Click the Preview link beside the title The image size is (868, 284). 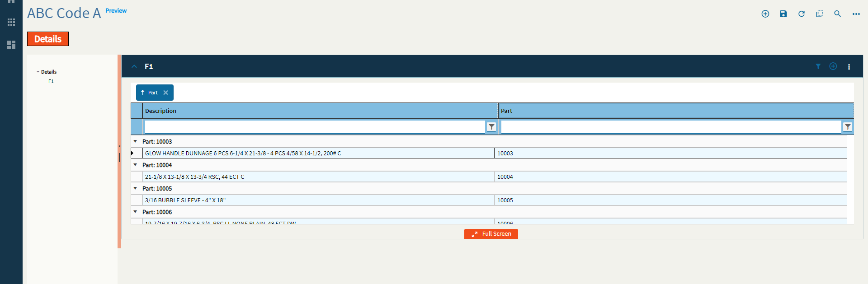point(116,11)
